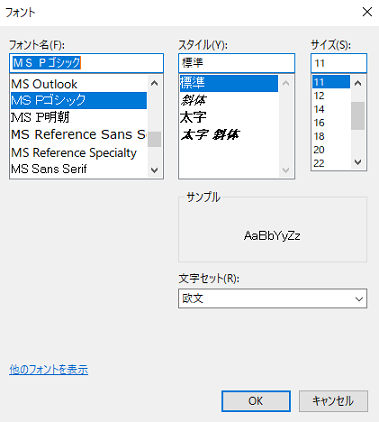This screenshot has height=422, width=379.
Task: Select size 11 in the list
Action: (x=331, y=82)
